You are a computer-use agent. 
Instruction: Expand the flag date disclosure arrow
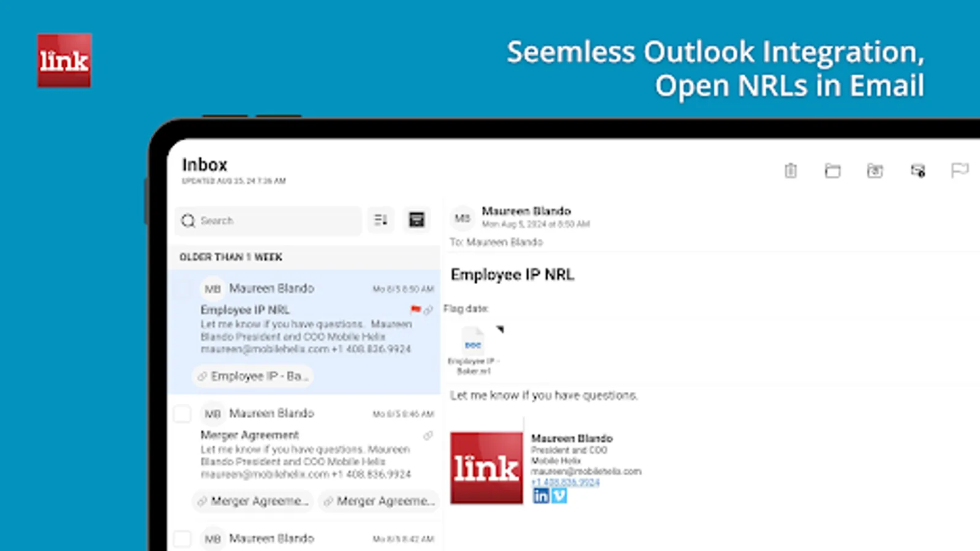coord(501,329)
